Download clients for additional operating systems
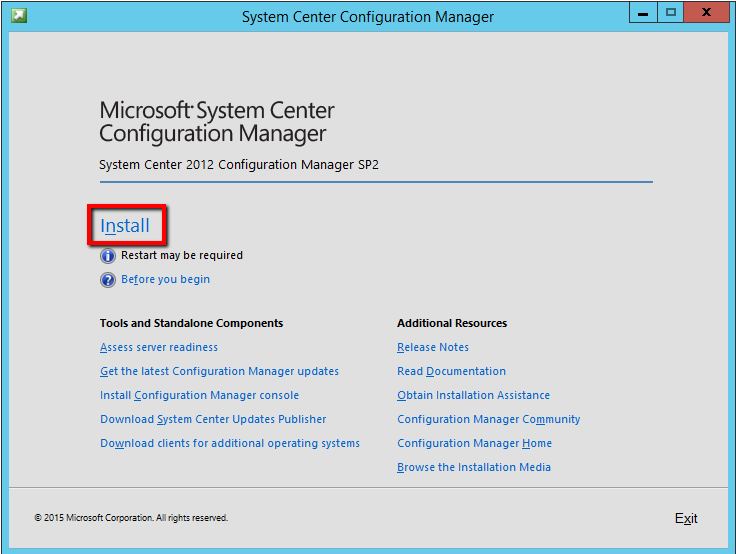The height and width of the screenshot is (554, 736). (230, 444)
